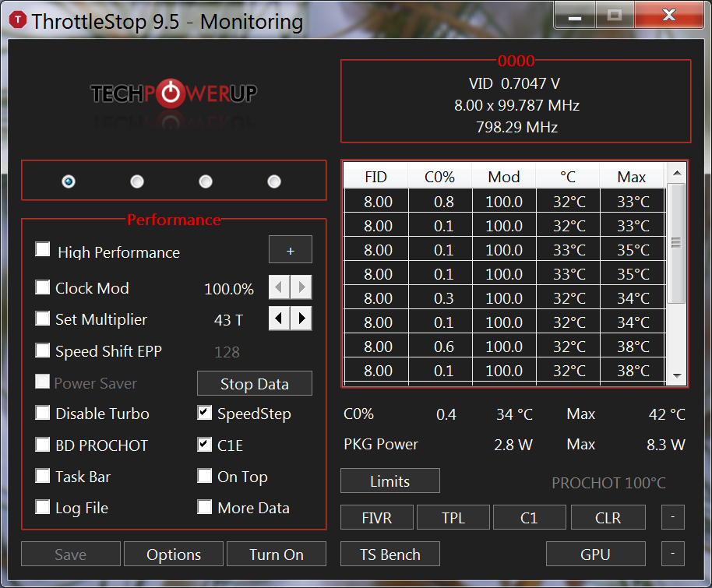The height and width of the screenshot is (588, 712).
Task: Click the 798.29 MHz frequency text
Action: [516, 127]
